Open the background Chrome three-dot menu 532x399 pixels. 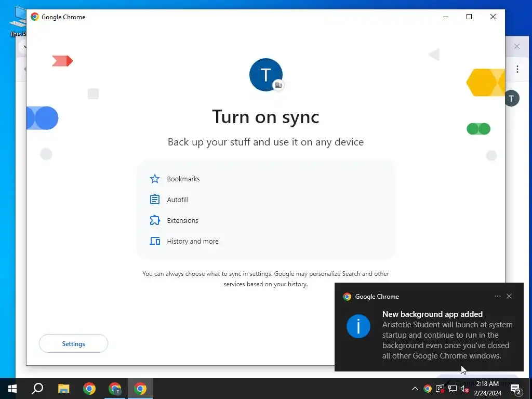pos(517,69)
